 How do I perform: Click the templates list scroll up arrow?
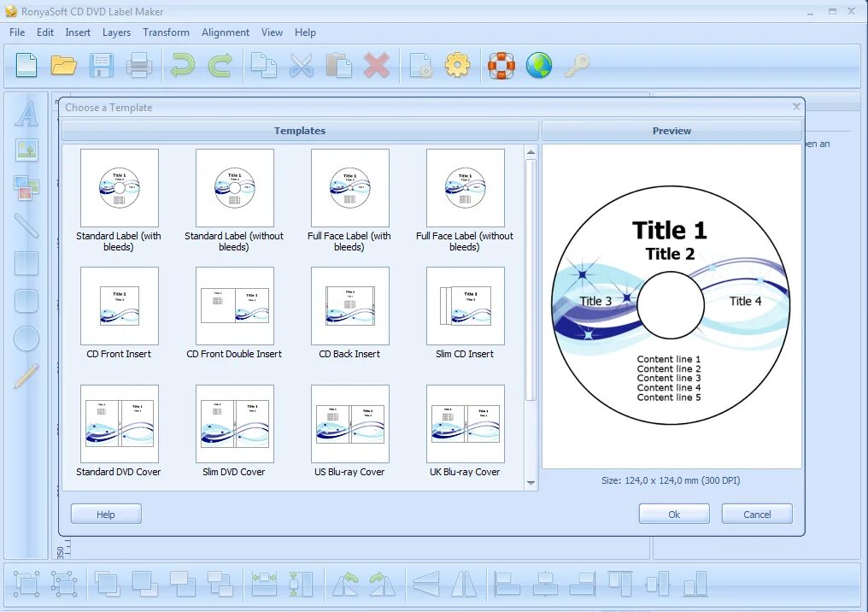pos(531,152)
